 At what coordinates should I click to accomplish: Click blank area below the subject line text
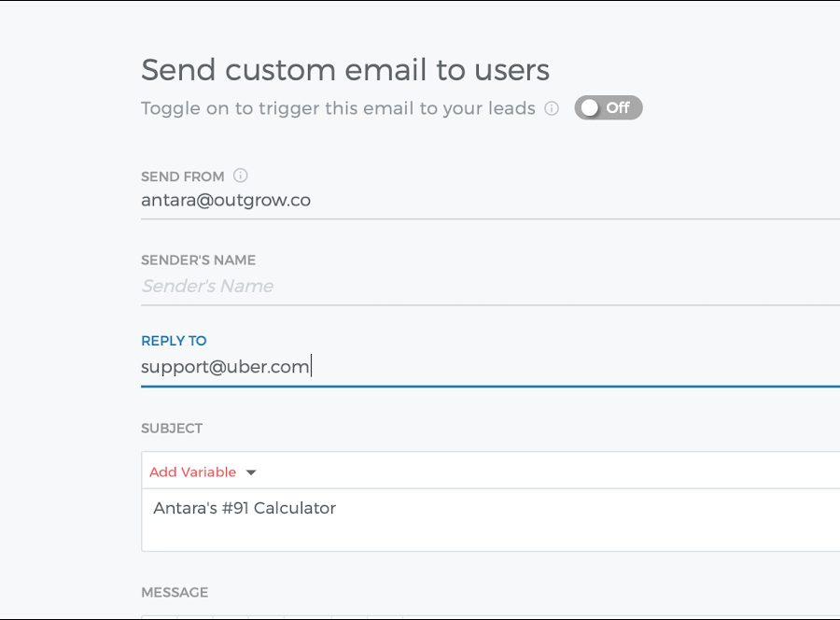[467, 535]
